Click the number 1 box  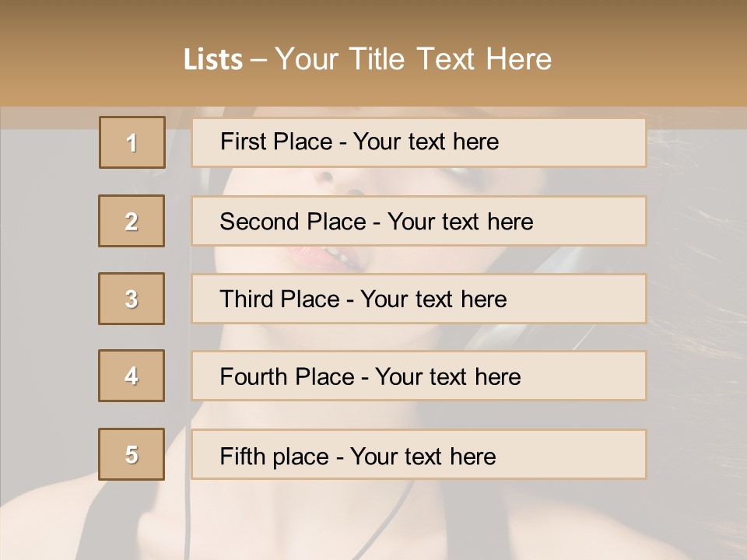click(x=132, y=142)
